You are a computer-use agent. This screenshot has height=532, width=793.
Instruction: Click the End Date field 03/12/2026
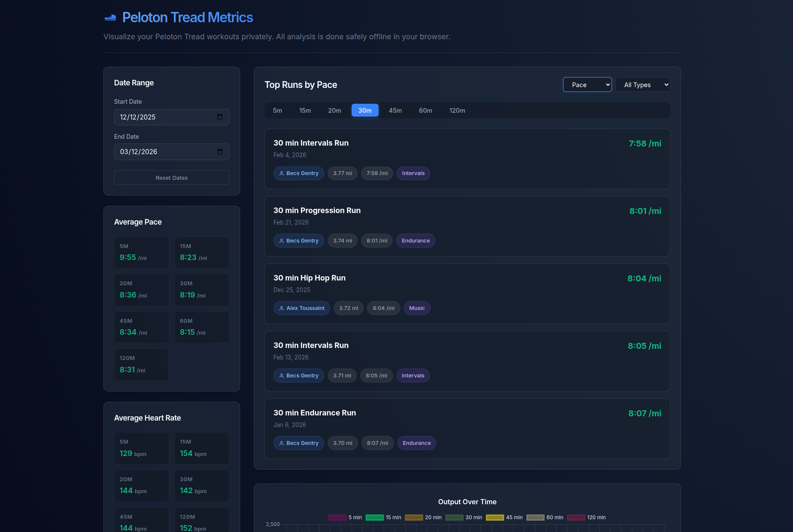[172, 152]
